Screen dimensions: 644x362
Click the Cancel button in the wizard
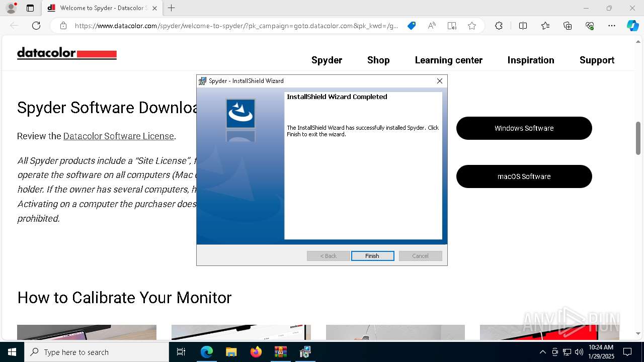pos(420,256)
